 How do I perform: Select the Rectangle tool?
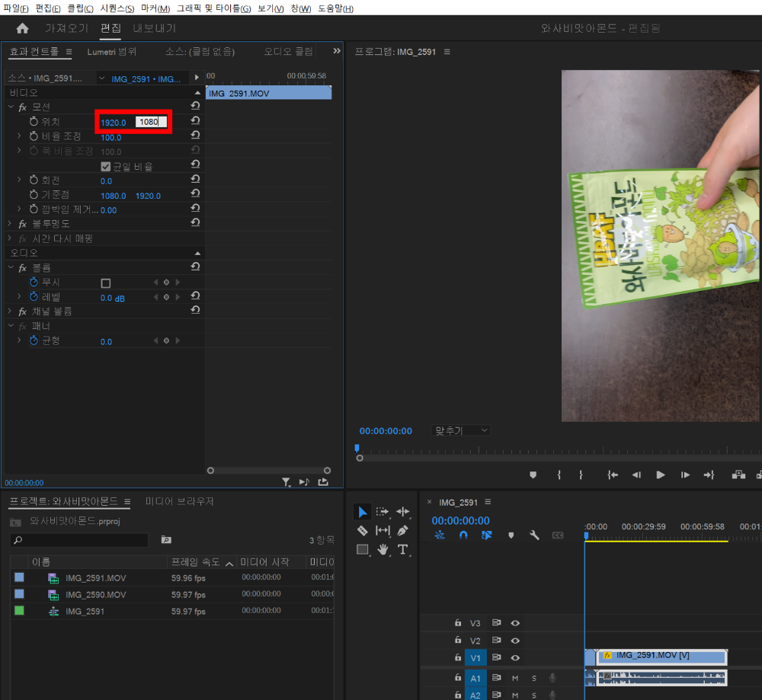[x=363, y=549]
